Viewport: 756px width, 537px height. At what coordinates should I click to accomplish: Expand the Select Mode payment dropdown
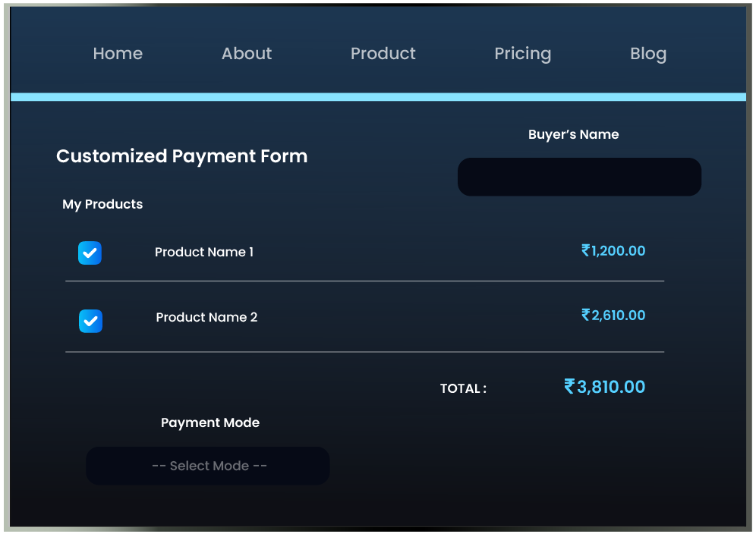coord(208,466)
